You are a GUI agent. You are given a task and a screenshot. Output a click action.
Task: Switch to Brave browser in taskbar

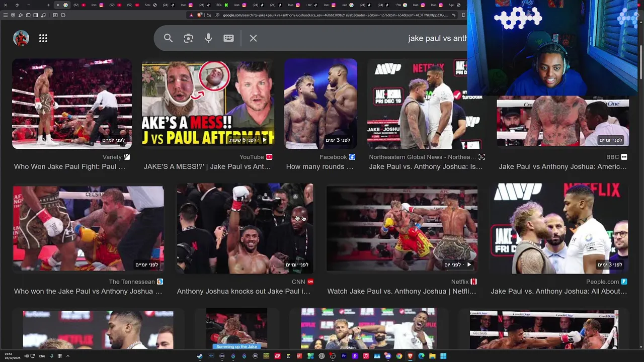click(x=410, y=356)
